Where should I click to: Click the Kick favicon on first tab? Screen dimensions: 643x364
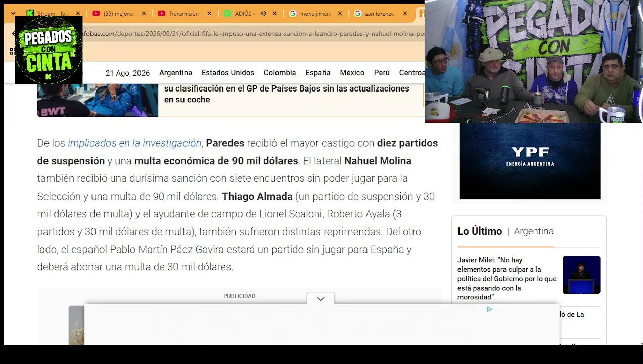(30, 14)
